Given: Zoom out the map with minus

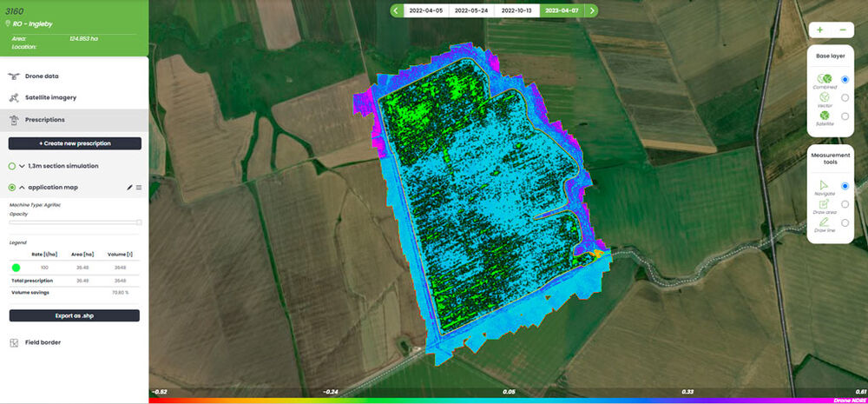Looking at the screenshot, I should tap(843, 30).
